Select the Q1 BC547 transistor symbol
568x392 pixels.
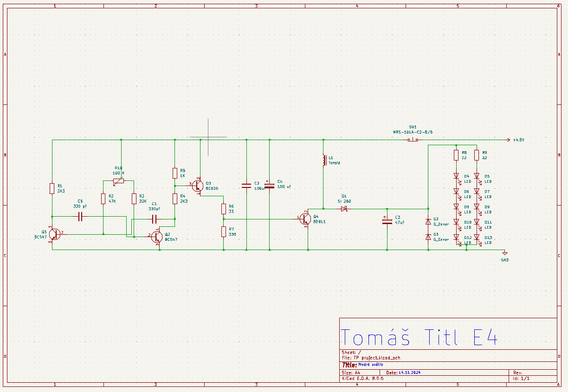tap(54, 234)
